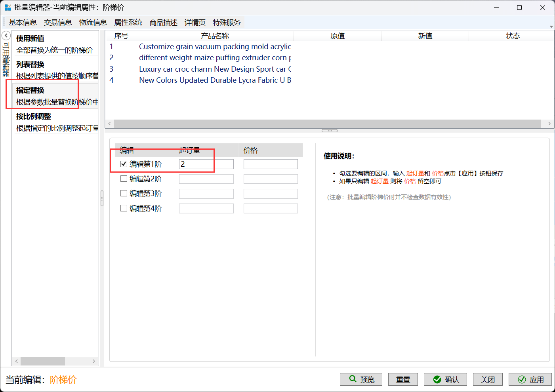Click the green check Confirm (确认) button
This screenshot has height=392, width=555.
point(445,379)
